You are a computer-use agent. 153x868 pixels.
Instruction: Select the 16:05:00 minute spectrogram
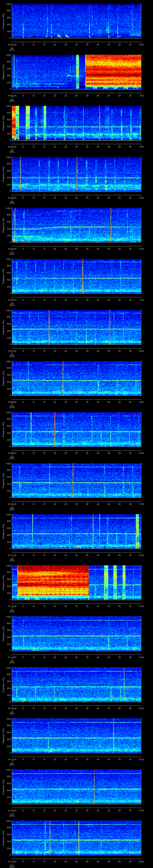(x=77, y=225)
